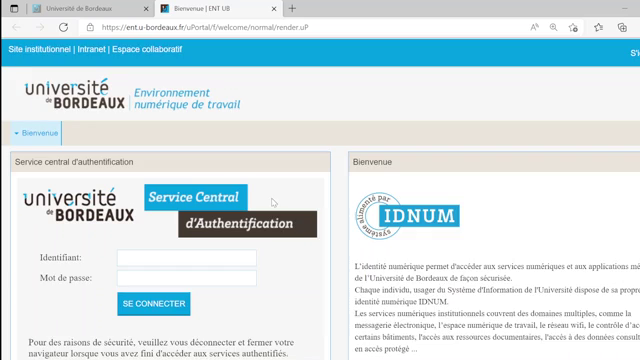Open the collections icon
Image resolution: width=640 pixels, height=360 pixels.
[622, 27]
